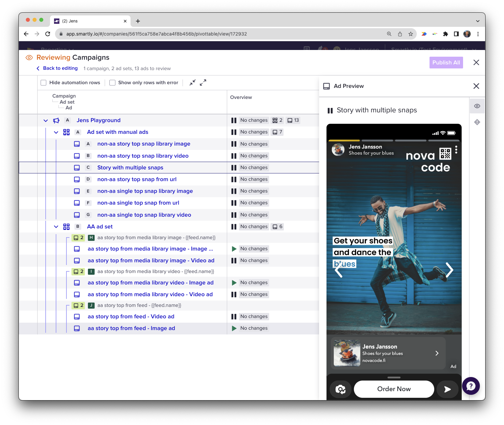Screen dimensions: 504x425
Task: Open Chrome three-dot menu
Action: click(478, 34)
